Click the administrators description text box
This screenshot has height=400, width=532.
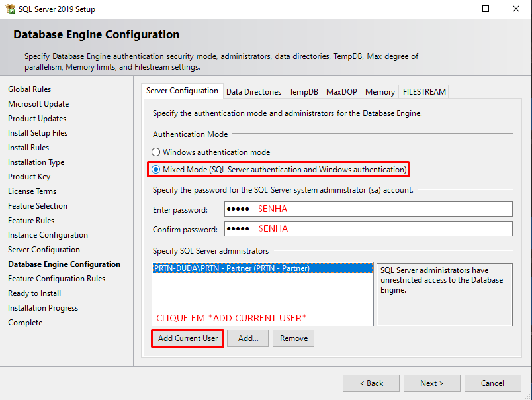coord(445,295)
